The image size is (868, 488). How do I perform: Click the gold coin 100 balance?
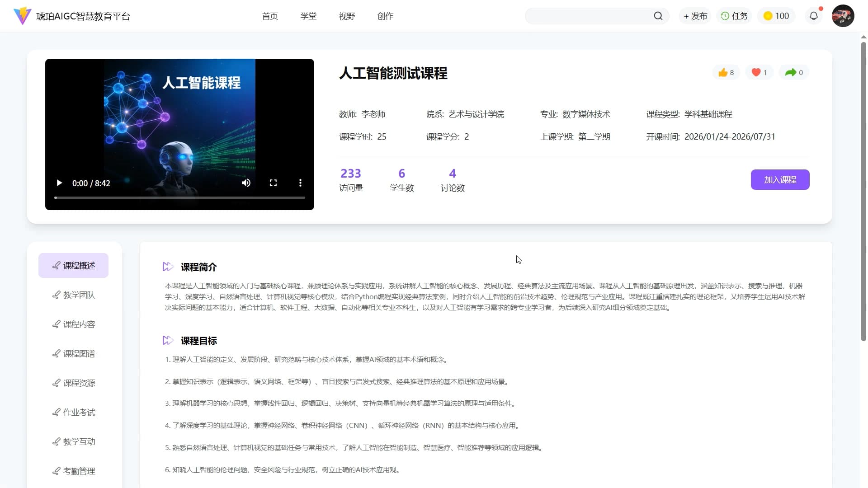tap(776, 16)
